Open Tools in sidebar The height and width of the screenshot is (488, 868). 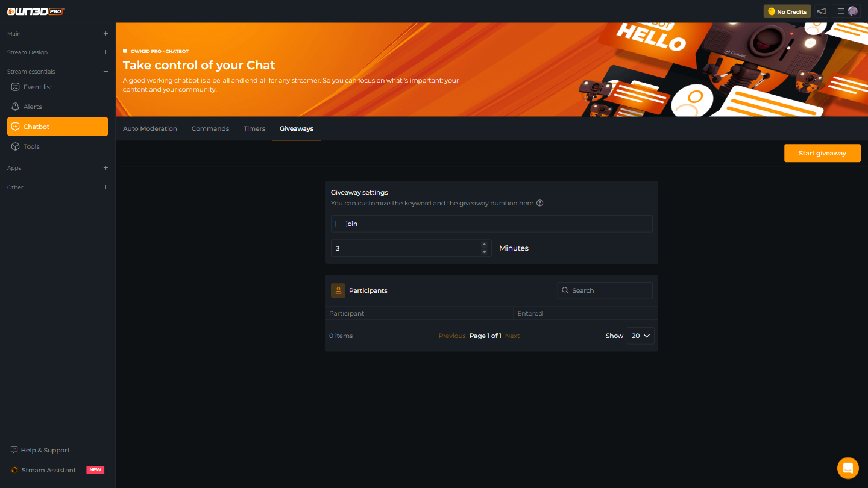tap(31, 146)
